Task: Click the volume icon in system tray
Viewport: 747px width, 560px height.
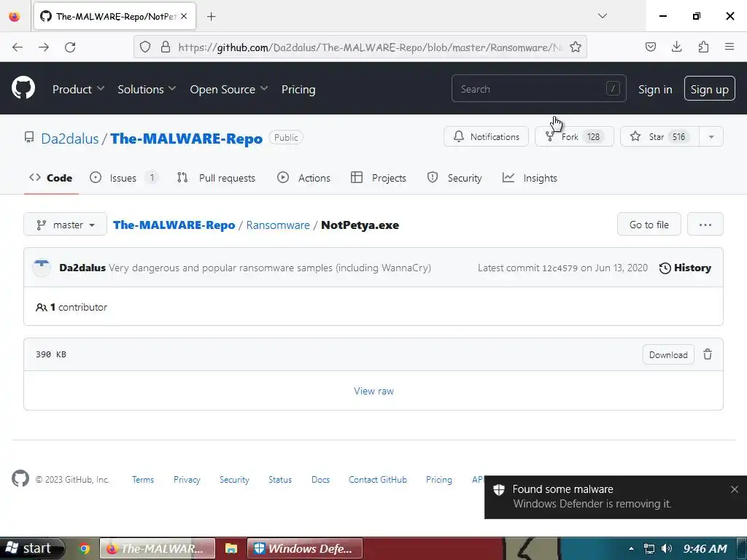Action: [x=667, y=548]
